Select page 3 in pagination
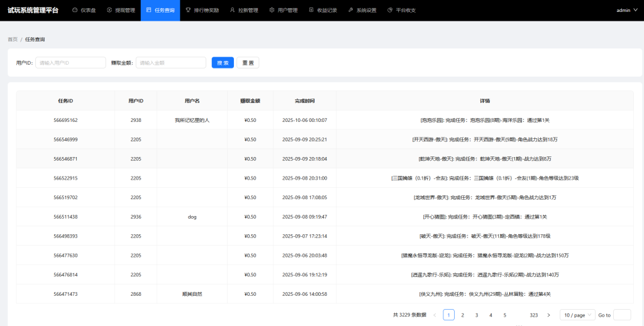The height and width of the screenshot is (326, 644). click(x=477, y=315)
